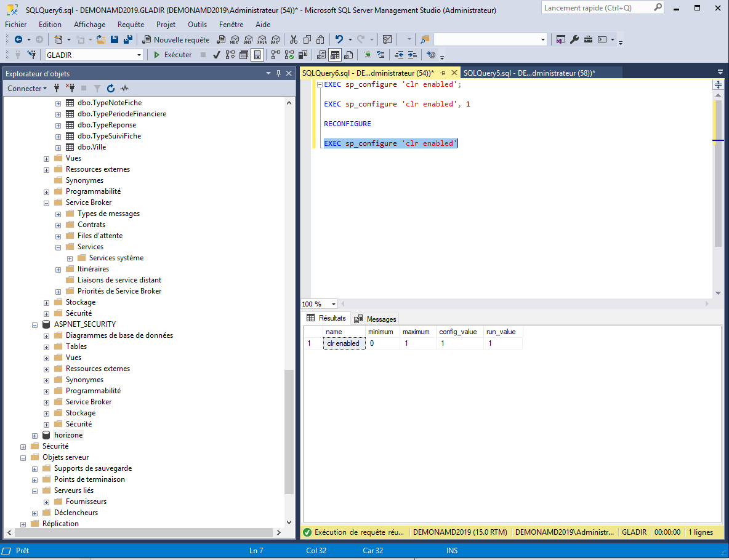Click the Cut scissors icon

point(294,39)
